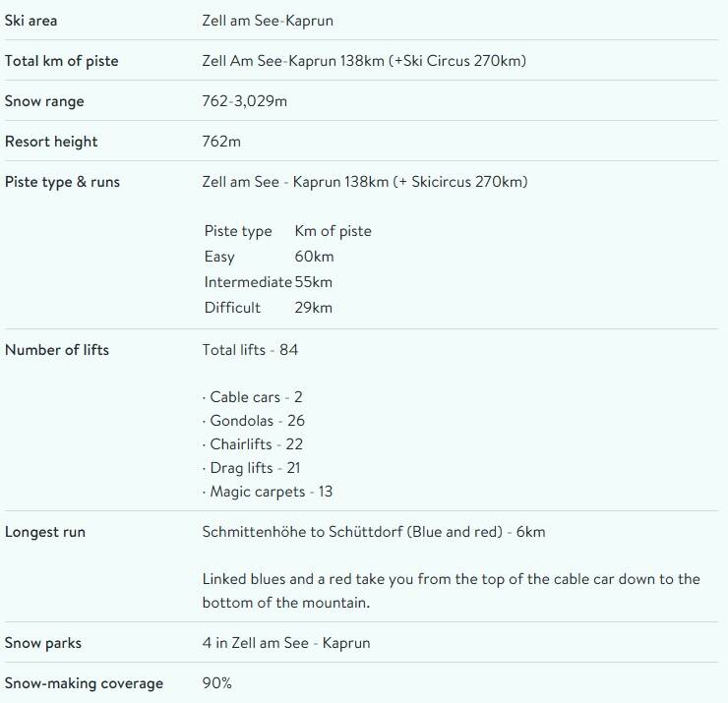The image size is (728, 703).
Task: Click the 'Total km of piste' label
Action: [61, 61]
